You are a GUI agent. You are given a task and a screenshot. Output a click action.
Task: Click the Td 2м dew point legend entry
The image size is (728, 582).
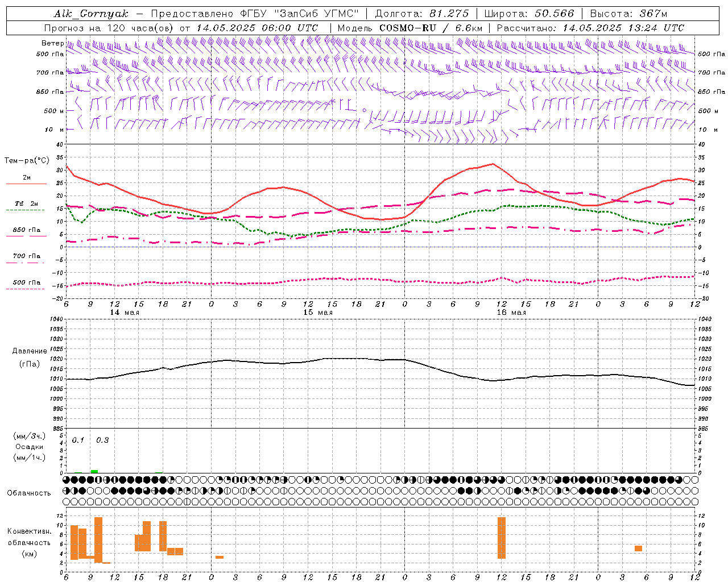pos(27,203)
